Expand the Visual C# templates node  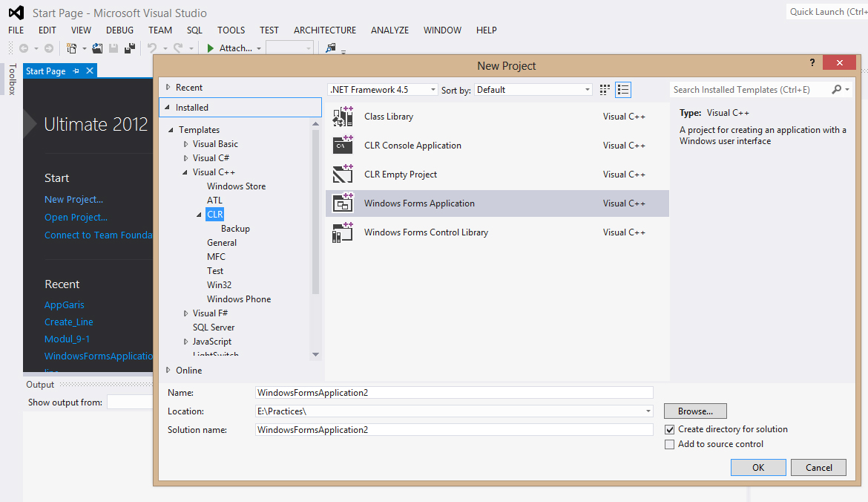[185, 158]
